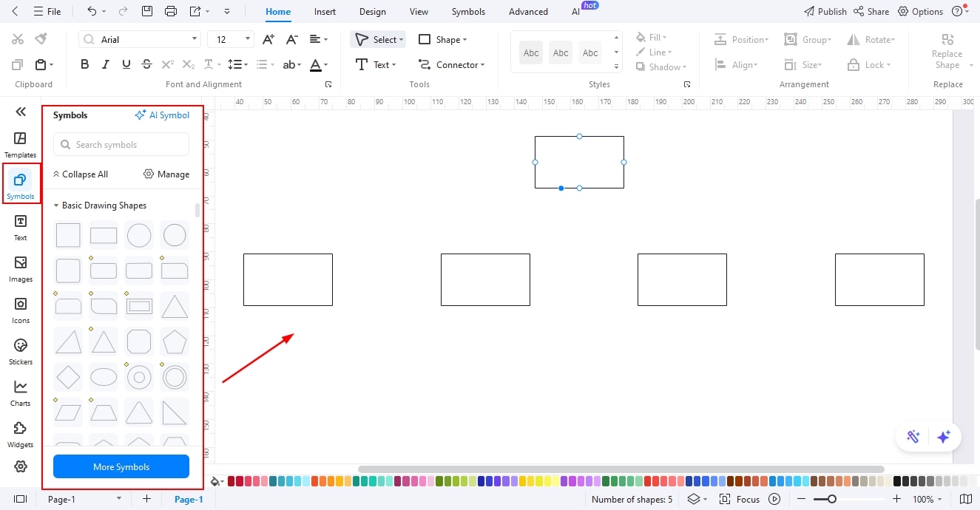
Task: Open the Symbols panel in the sidebar
Action: (20, 183)
